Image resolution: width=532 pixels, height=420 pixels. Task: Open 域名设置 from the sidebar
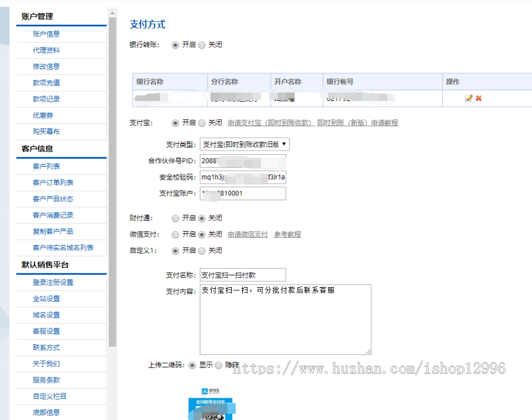point(46,315)
